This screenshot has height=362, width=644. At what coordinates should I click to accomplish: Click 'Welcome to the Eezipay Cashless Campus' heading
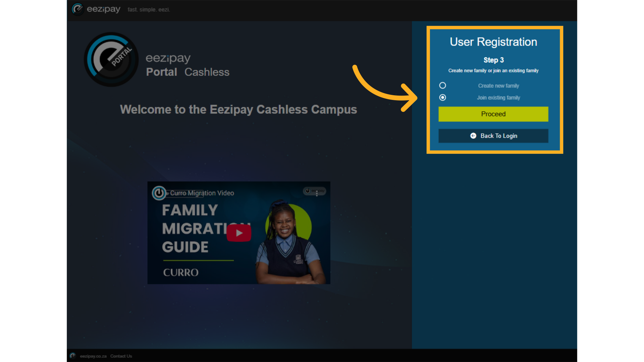click(238, 110)
